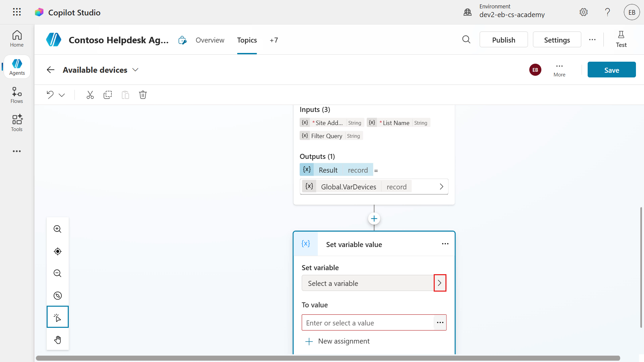Click the copy node icon
The image size is (644, 362).
108,95
